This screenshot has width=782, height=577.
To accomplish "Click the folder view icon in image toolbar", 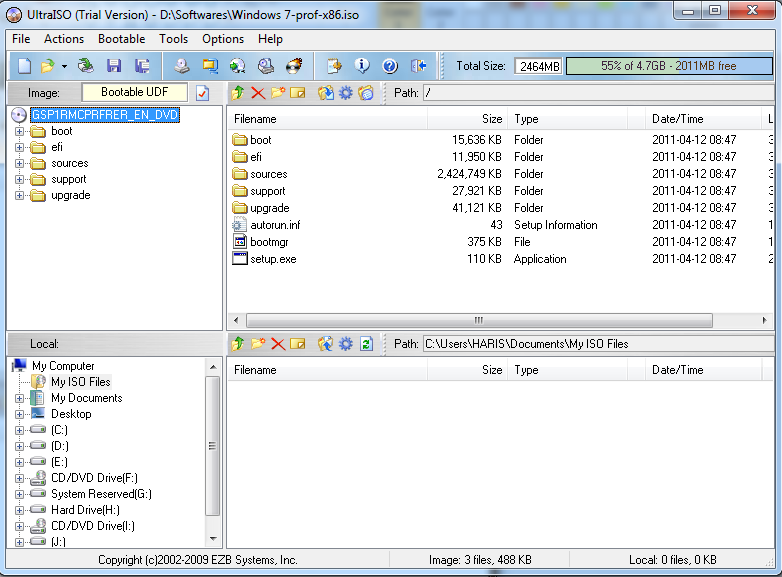I will [366, 93].
